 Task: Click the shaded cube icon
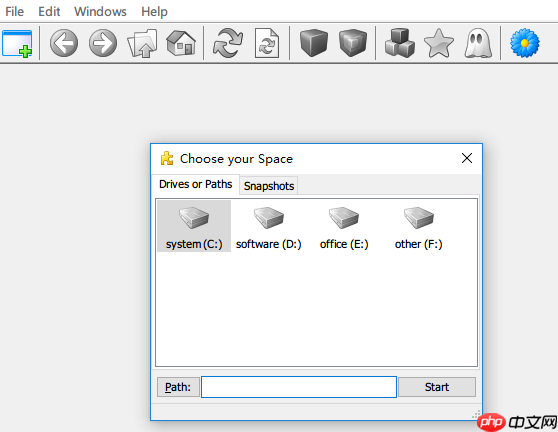coord(353,43)
